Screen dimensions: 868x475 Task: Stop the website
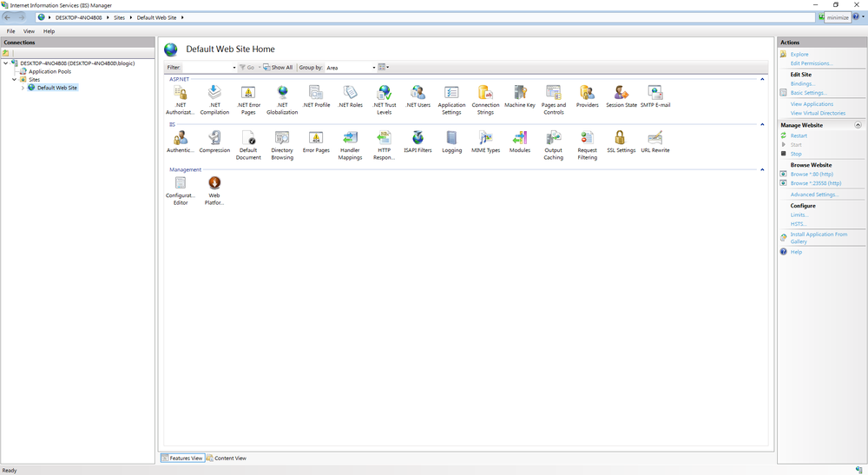[x=795, y=154]
